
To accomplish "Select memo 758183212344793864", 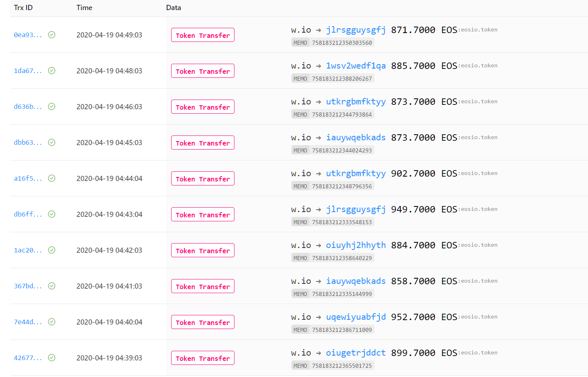I will click(x=342, y=115).
